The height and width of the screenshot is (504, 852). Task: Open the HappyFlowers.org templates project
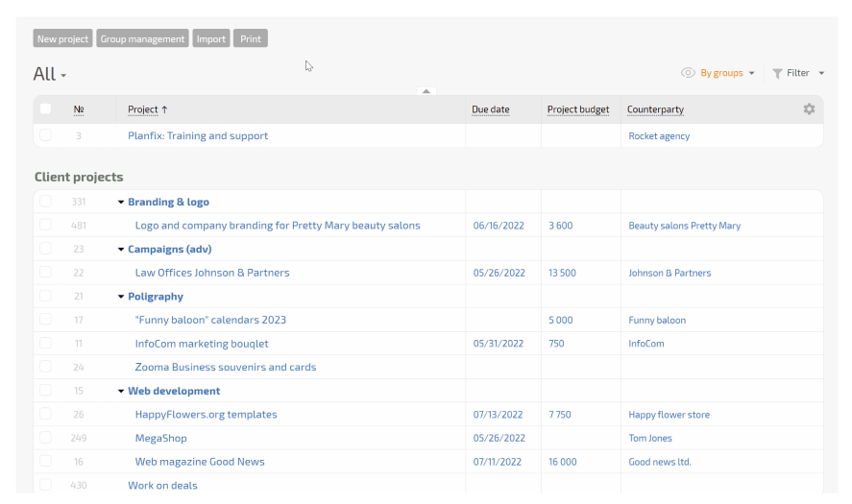[206, 415]
